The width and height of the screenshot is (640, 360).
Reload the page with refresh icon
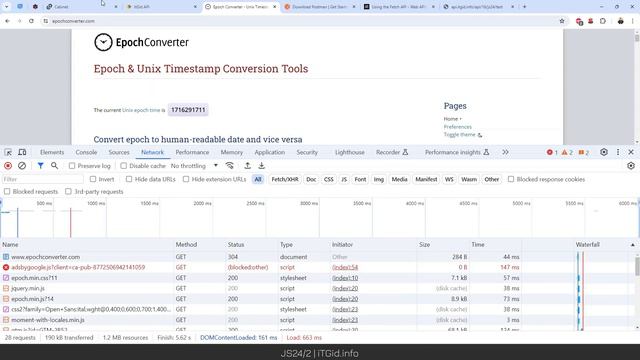(x=31, y=21)
